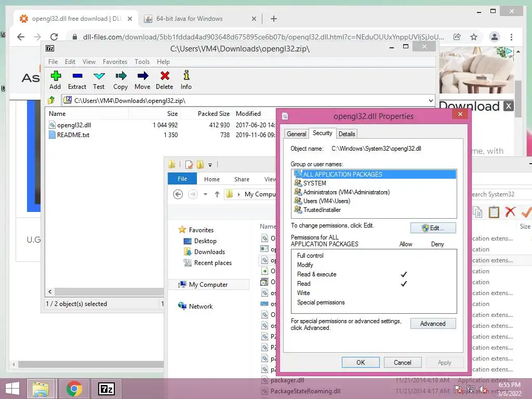Open the View menu in 7-Zip
The width and height of the screenshot is (532, 399).
[x=89, y=62]
